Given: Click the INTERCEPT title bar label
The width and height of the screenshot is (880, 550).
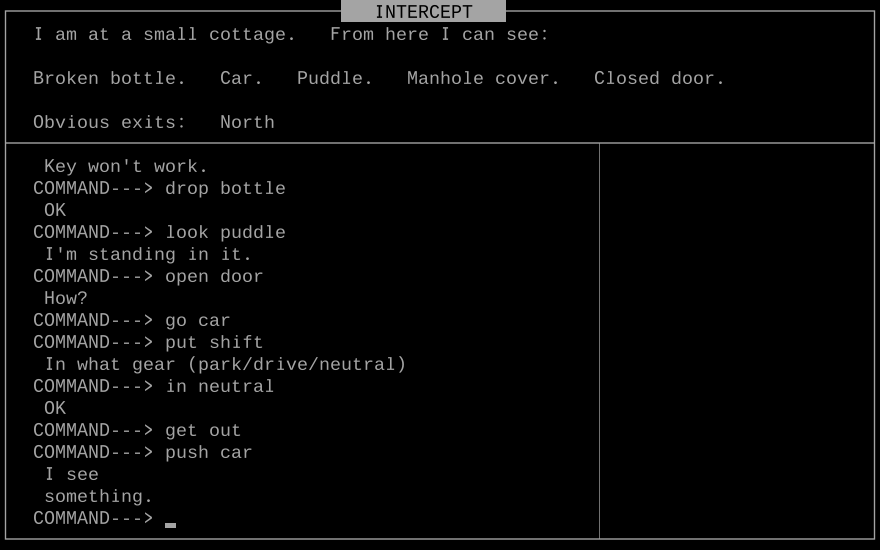Looking at the screenshot, I should coord(423,12).
